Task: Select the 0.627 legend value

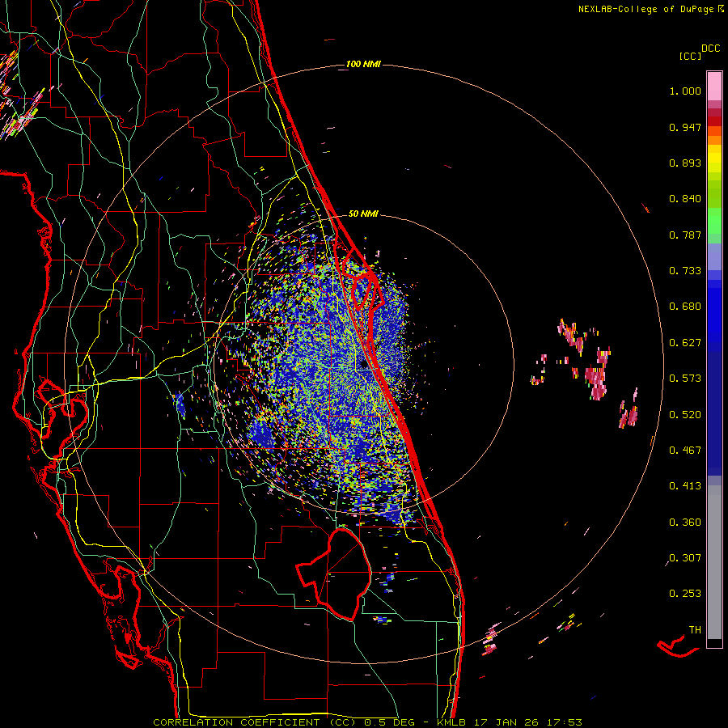Action: point(685,343)
